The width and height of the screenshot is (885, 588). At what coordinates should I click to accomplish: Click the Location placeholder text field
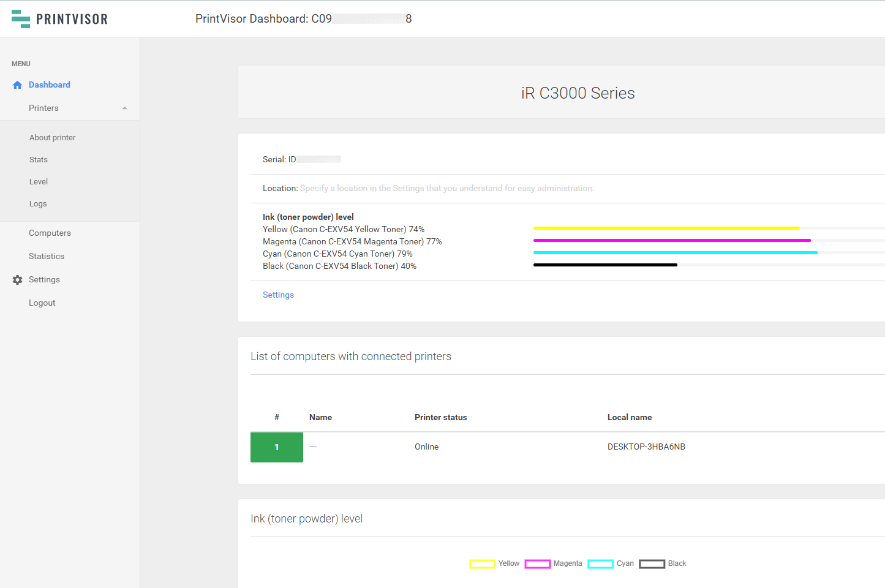pos(446,189)
